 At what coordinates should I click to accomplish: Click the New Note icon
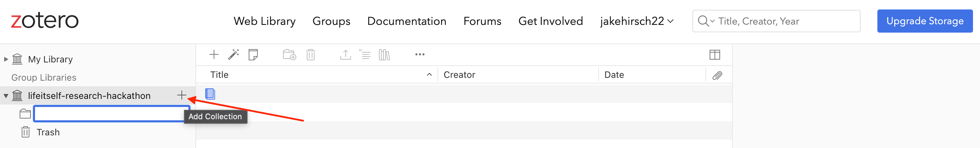tap(253, 54)
